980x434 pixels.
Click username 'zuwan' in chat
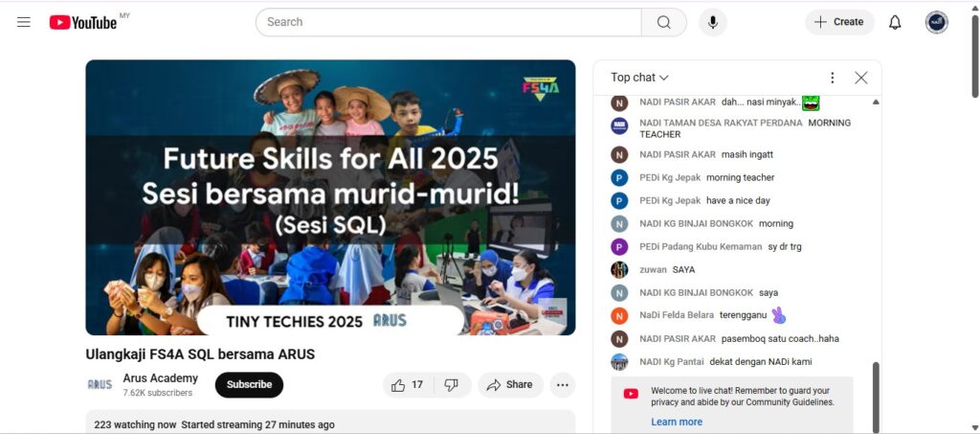653,270
